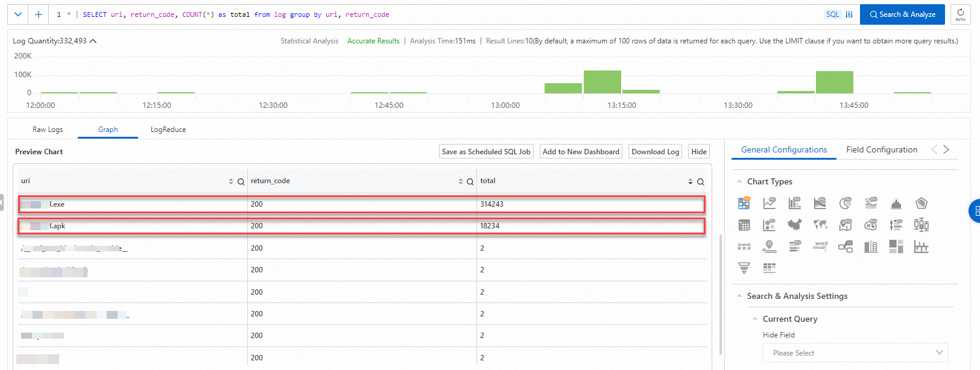
Task: Collapse the Current Query subsection
Action: click(755, 319)
